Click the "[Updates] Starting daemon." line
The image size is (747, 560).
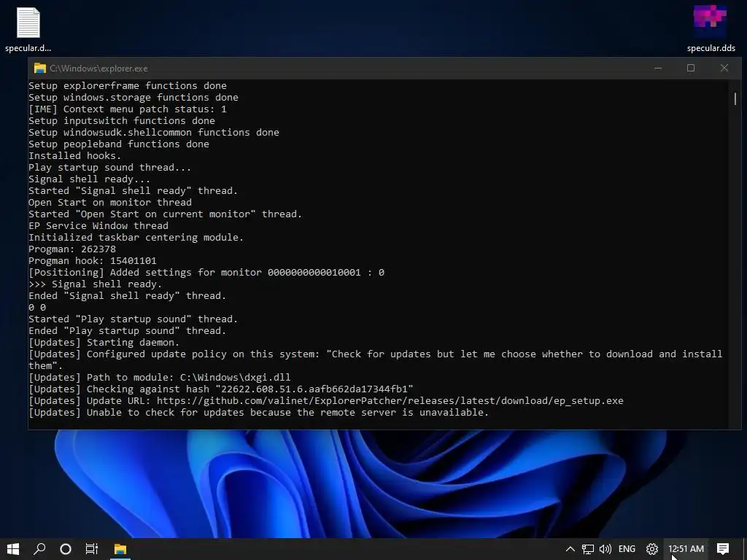point(104,343)
